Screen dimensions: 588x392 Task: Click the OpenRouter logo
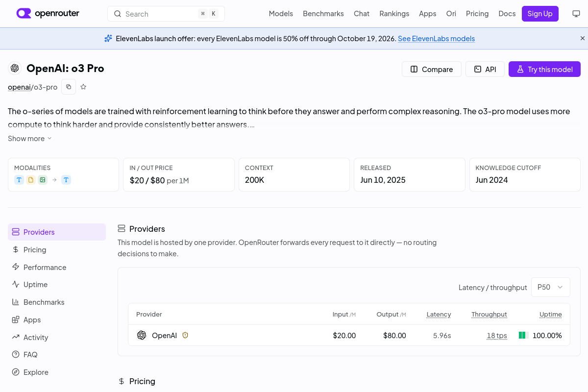coord(48,14)
